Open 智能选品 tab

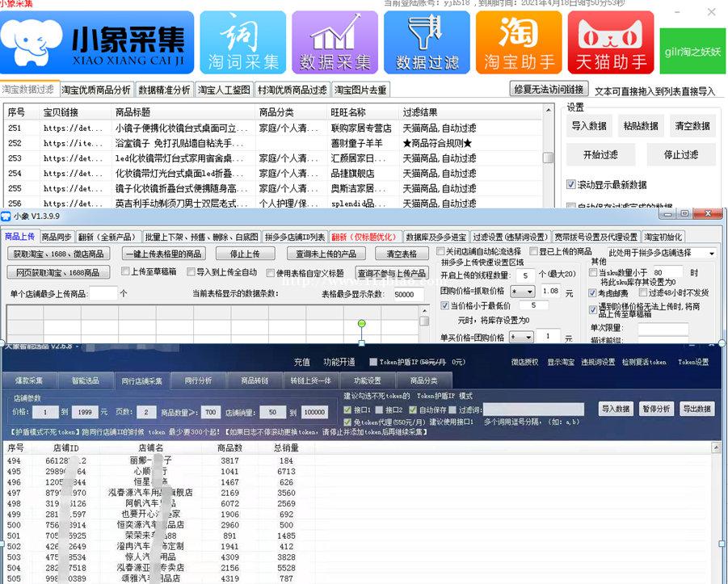pyautogui.click(x=86, y=380)
